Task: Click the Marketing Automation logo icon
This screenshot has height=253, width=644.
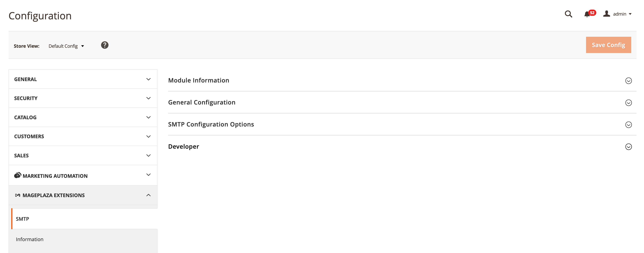Action: [x=18, y=175]
